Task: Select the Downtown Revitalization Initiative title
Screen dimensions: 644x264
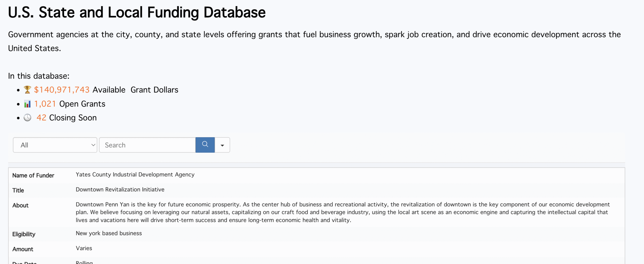Action: [x=120, y=190]
